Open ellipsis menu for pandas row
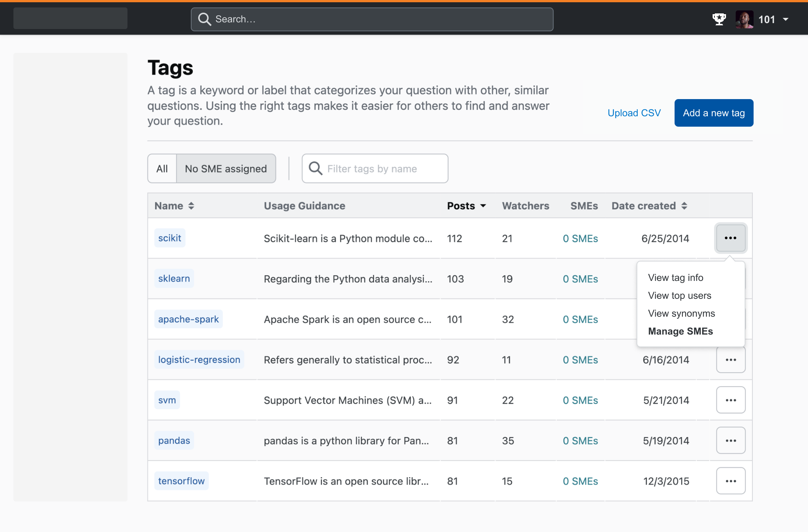Screen dimensions: 808x532 pyautogui.click(x=730, y=441)
